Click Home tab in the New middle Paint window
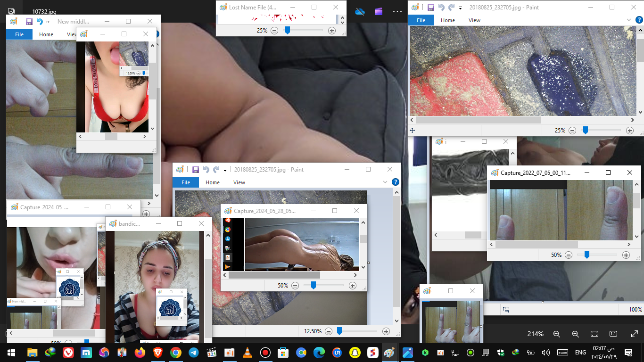 point(46,34)
